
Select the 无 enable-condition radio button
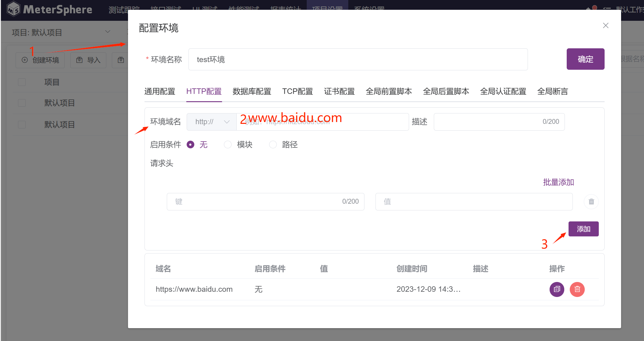point(191,145)
